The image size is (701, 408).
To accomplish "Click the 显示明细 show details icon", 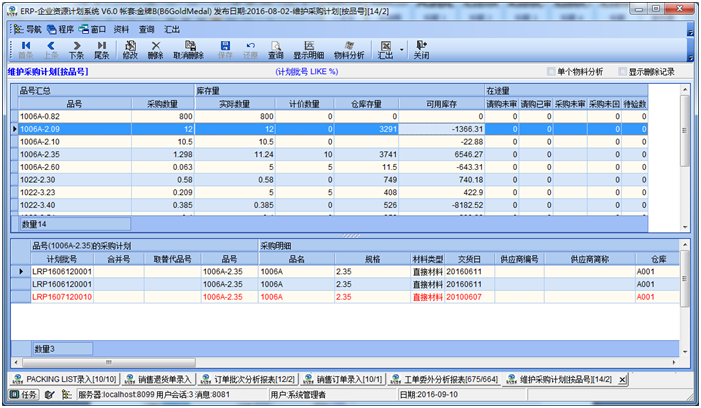I will [x=308, y=50].
